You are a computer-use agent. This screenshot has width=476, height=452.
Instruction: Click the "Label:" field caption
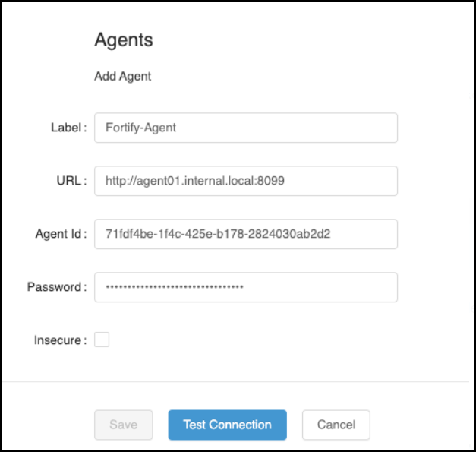pyautogui.click(x=65, y=128)
